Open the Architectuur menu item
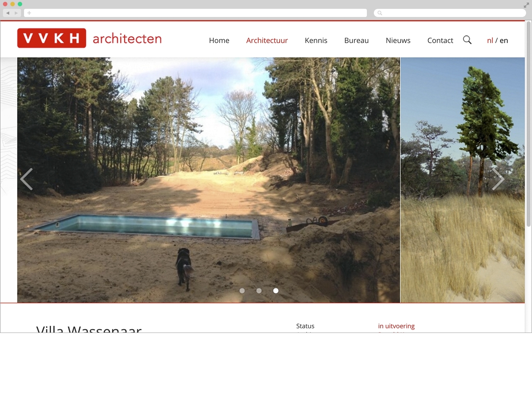532x406 pixels. tap(267, 41)
